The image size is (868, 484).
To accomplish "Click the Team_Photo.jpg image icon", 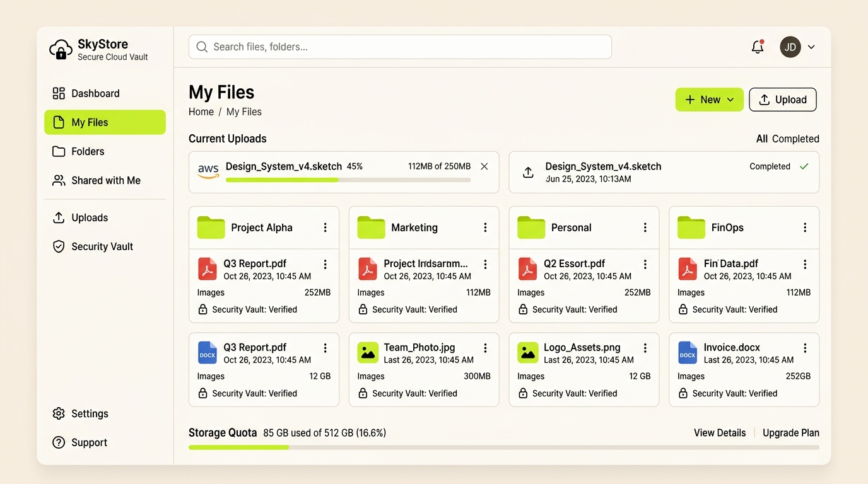I will click(x=368, y=353).
